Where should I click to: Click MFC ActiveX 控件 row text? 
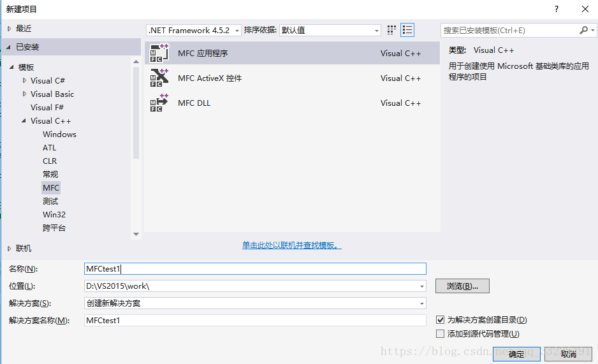(x=210, y=78)
